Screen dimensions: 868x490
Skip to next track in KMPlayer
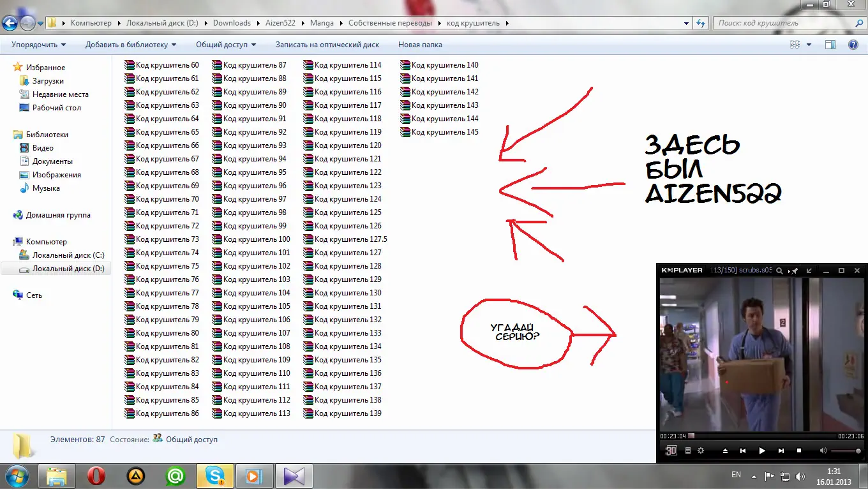pos(781,450)
